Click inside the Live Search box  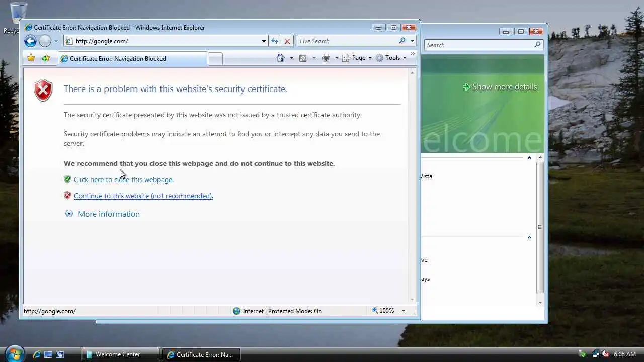click(x=347, y=41)
